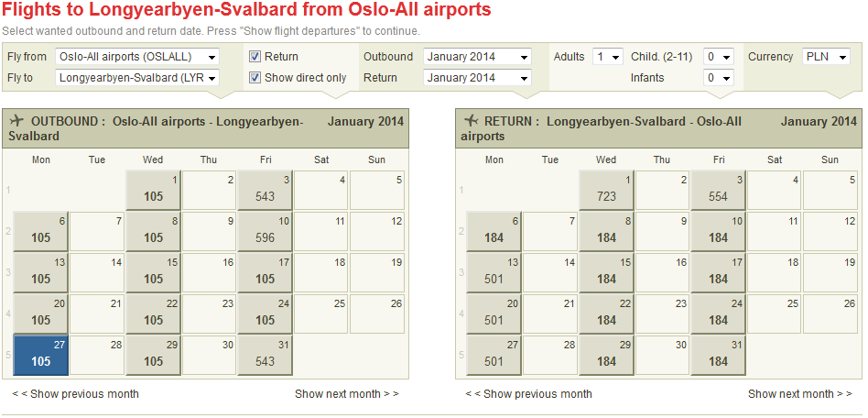Click the outbound airplane icon

pos(16,121)
